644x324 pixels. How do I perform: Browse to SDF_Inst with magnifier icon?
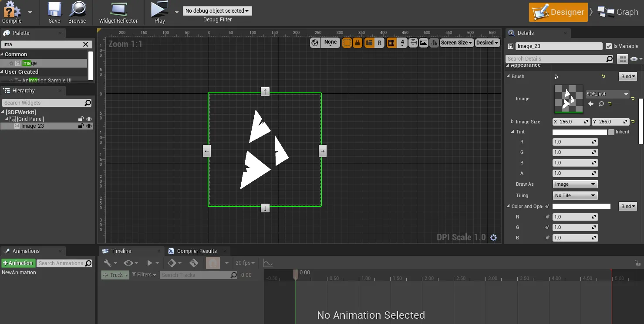click(601, 104)
